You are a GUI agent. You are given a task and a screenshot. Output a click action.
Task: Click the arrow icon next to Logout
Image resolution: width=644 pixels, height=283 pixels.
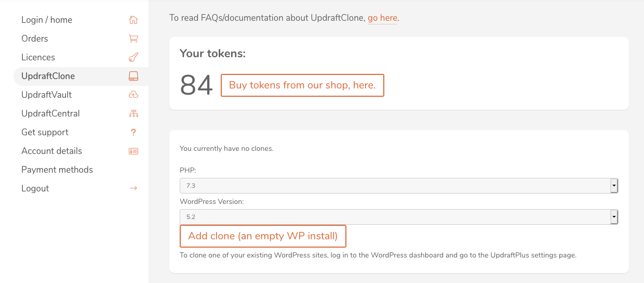(133, 188)
